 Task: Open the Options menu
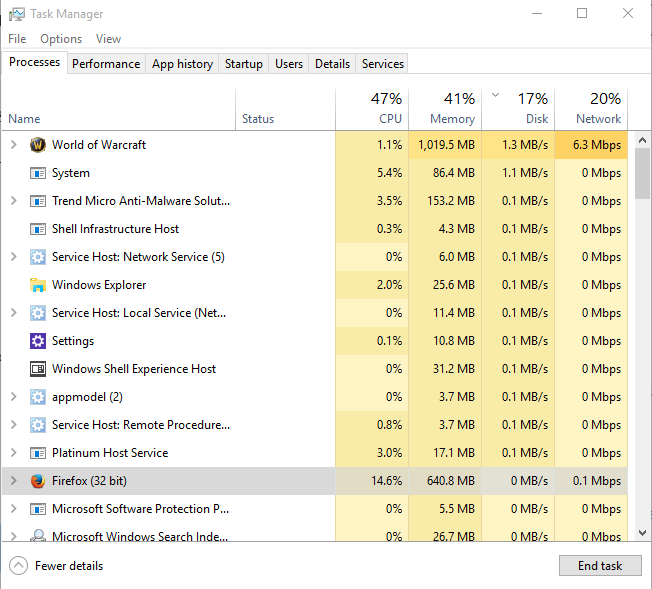[61, 39]
